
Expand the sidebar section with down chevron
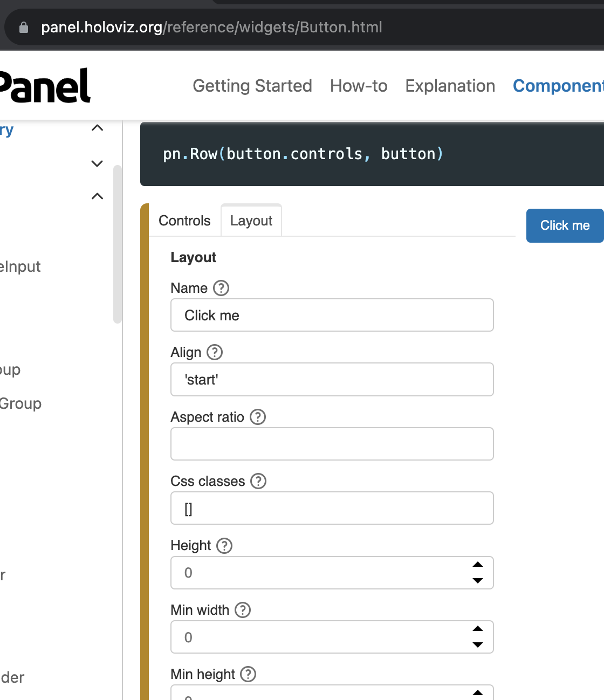[x=97, y=163]
